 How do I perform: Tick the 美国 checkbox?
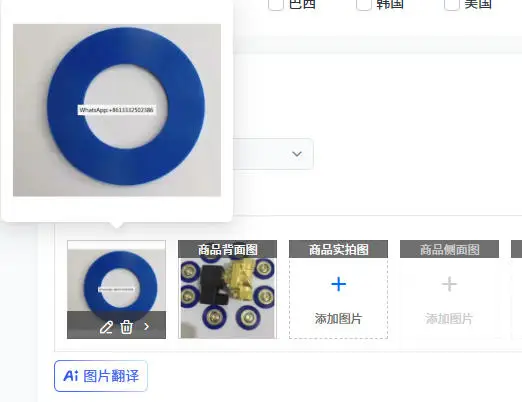pyautogui.click(x=452, y=4)
